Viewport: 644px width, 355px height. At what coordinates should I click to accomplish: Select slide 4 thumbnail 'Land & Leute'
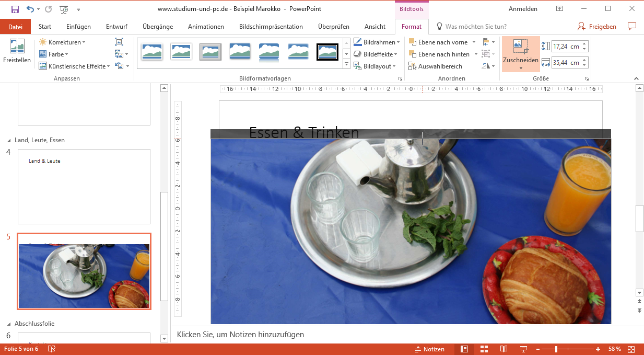(84, 187)
